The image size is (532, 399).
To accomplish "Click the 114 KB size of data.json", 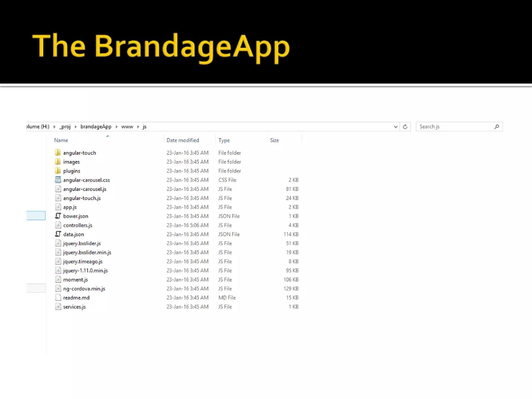I will click(291, 234).
